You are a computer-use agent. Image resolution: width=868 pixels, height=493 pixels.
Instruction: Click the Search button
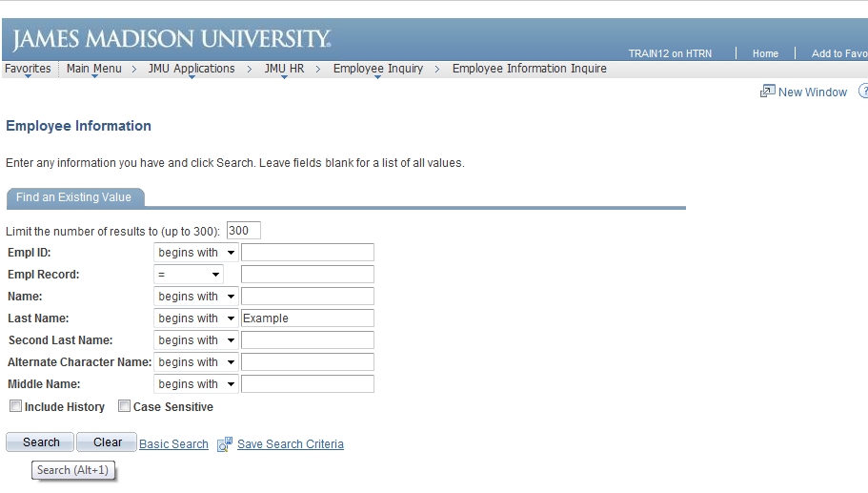pyautogui.click(x=40, y=442)
